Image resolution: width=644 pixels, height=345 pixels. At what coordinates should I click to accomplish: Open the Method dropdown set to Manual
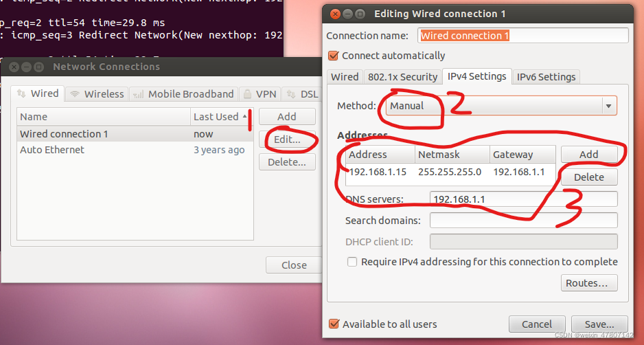(501, 106)
